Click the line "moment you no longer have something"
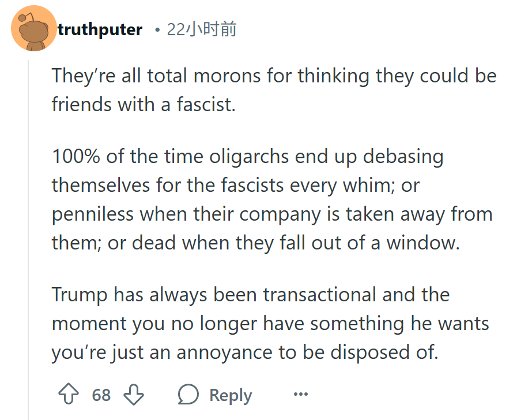This screenshot has width=517, height=420. [x=270, y=324]
